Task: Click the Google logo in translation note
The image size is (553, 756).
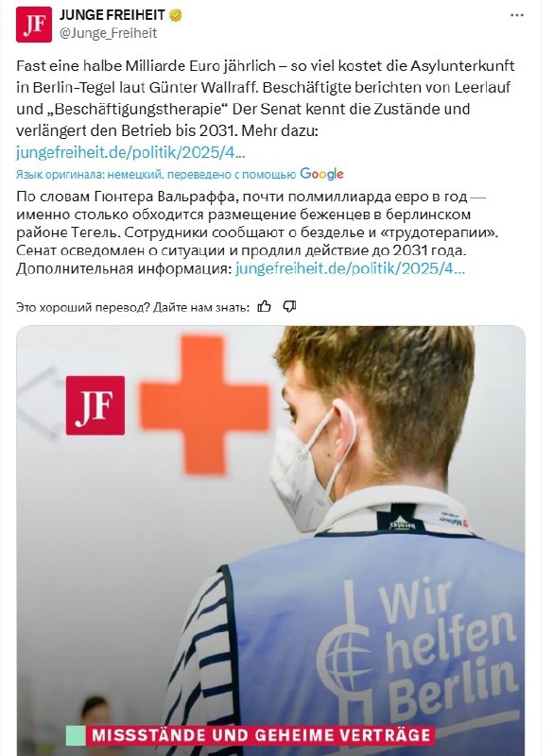Action: click(x=321, y=174)
